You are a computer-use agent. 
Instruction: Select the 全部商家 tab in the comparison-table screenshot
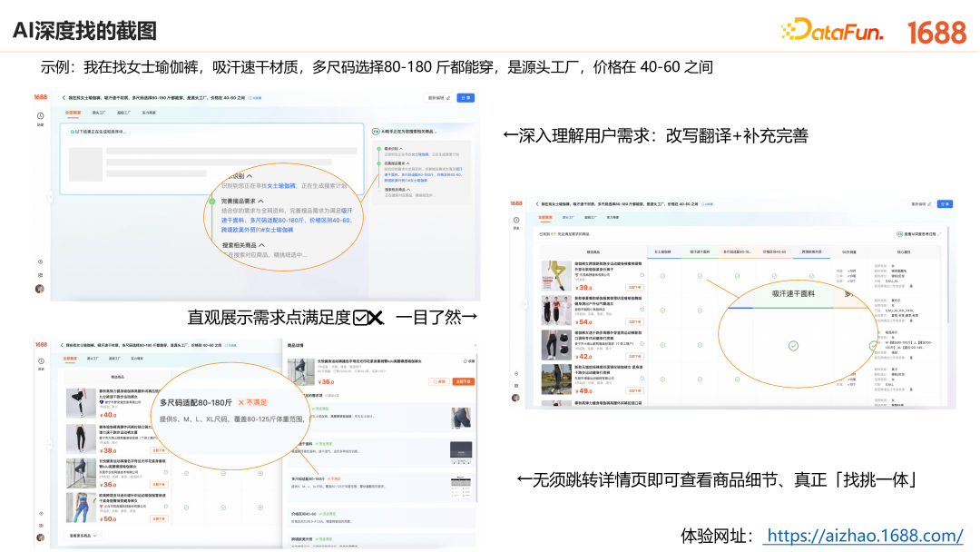[545, 218]
